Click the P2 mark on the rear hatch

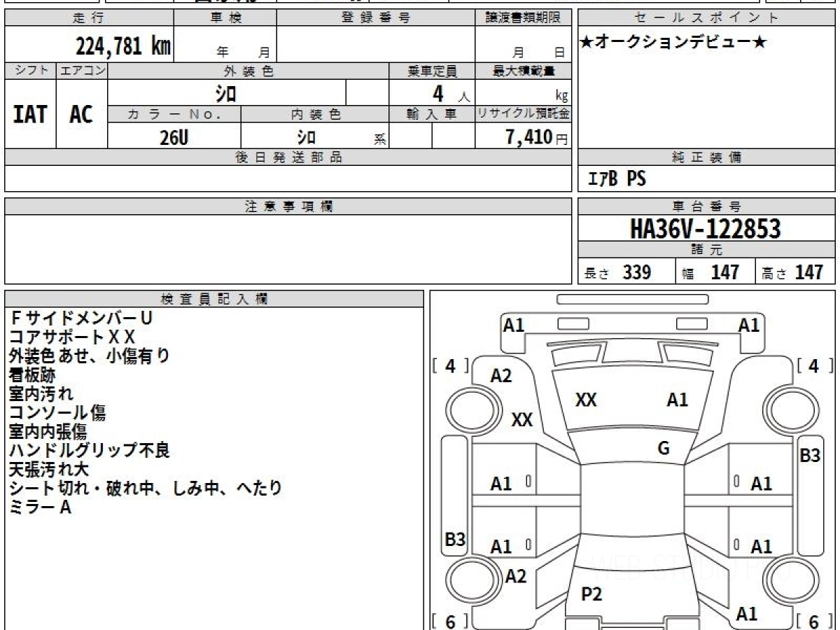point(592,594)
